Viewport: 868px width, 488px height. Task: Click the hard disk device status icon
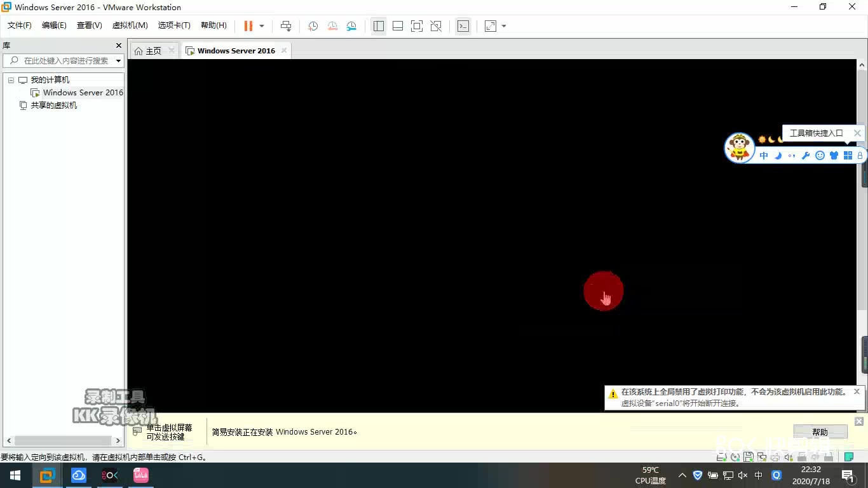point(721,457)
